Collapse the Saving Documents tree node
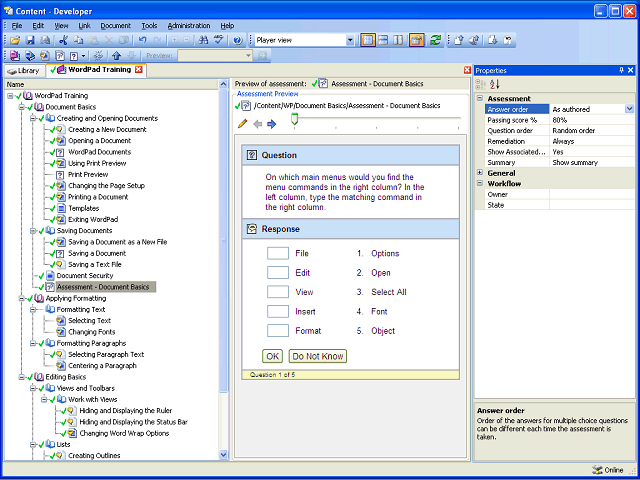This screenshot has height=480, width=640. click(33, 231)
